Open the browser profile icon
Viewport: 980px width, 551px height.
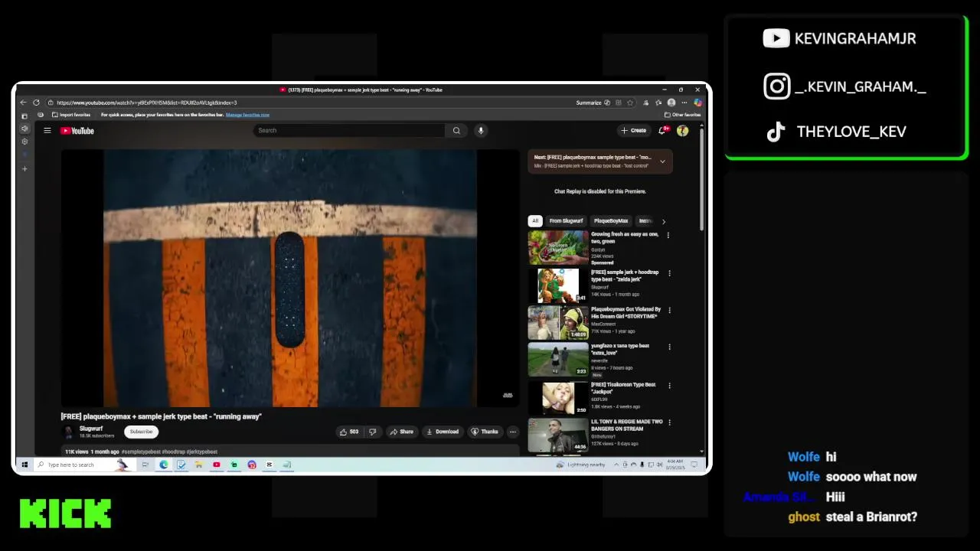click(x=671, y=103)
